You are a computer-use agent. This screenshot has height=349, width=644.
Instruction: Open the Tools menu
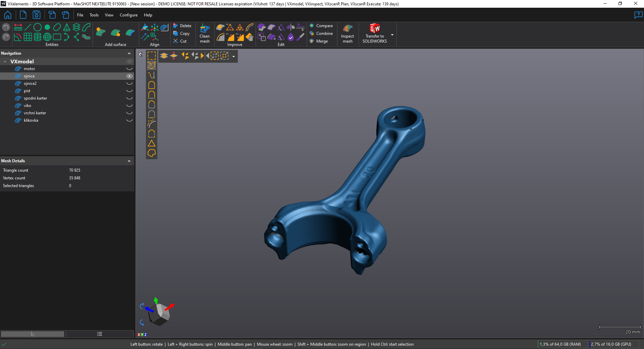(x=94, y=15)
